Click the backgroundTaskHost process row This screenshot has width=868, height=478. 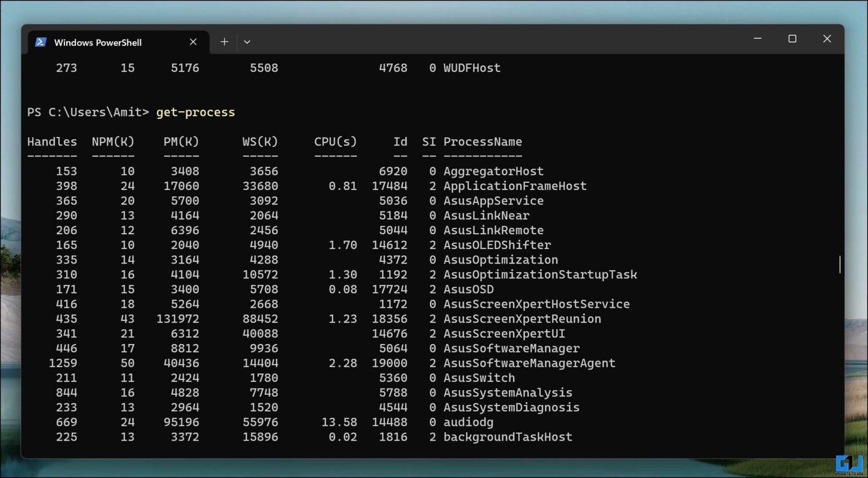click(507, 437)
